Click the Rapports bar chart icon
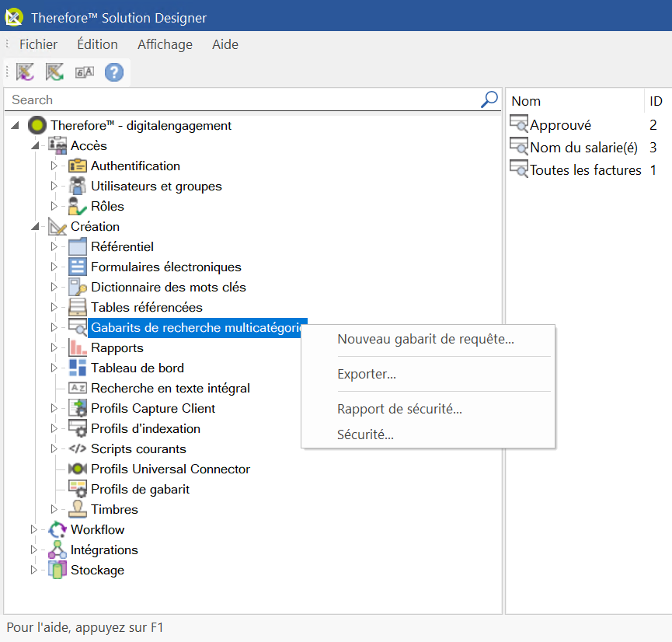Viewport: 672px width, 642px height. 78,347
